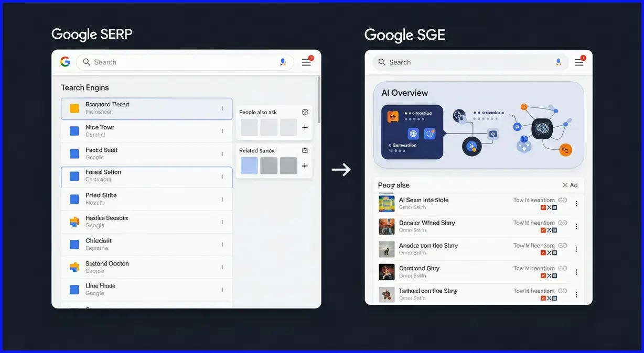Click the Google logo in the SERP window

[65, 62]
